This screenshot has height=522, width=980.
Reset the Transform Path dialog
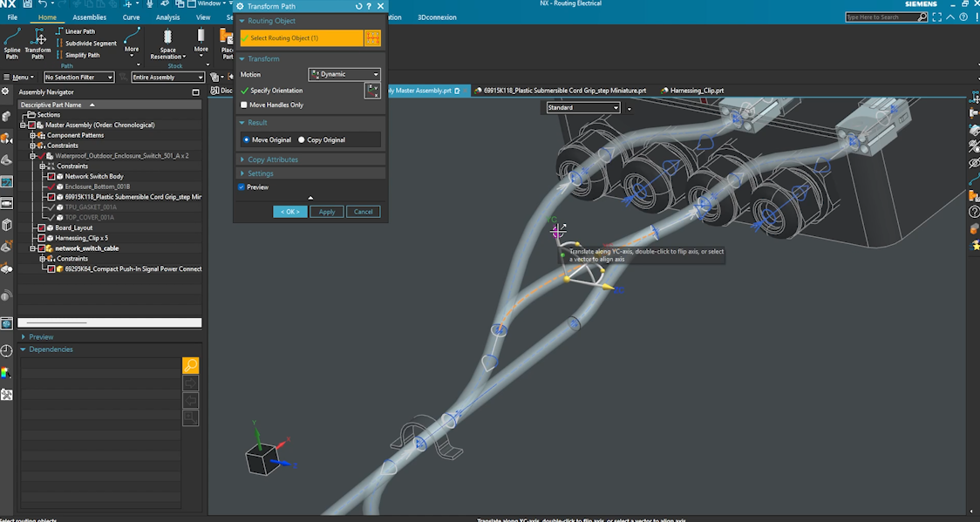point(358,6)
